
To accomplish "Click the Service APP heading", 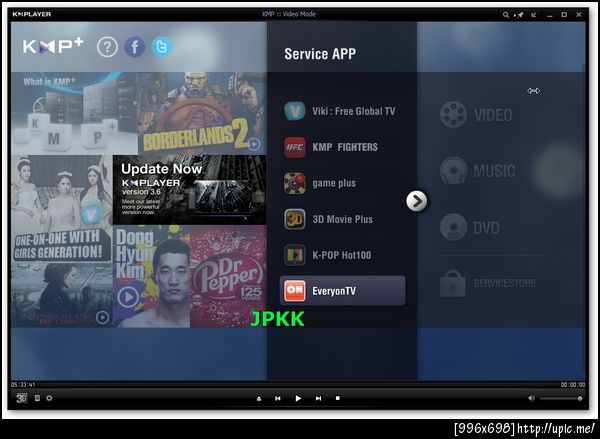I will pyautogui.click(x=320, y=54).
